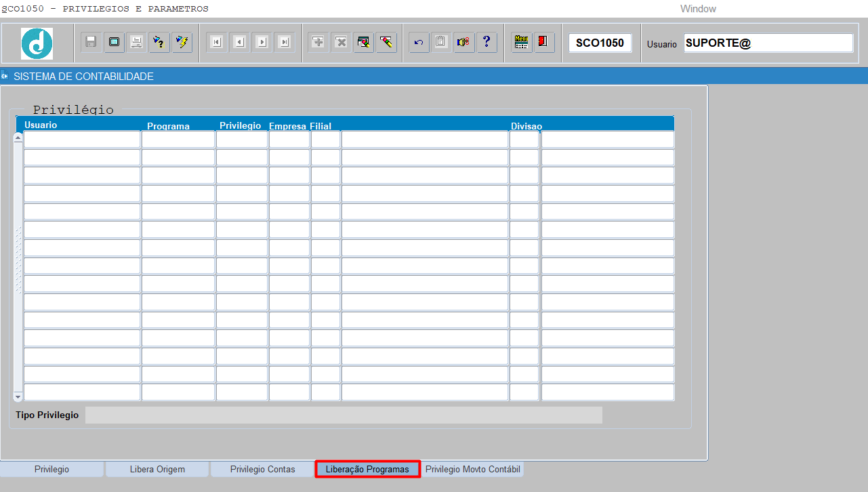The width and height of the screenshot is (868, 492).
Task: Open help with question mark icon
Action: point(486,42)
